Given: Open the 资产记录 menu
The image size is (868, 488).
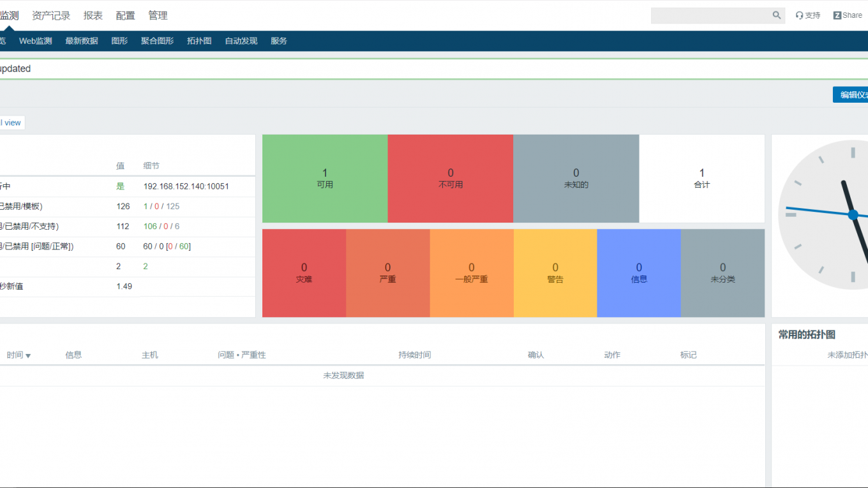Looking at the screenshot, I should tap(51, 15).
